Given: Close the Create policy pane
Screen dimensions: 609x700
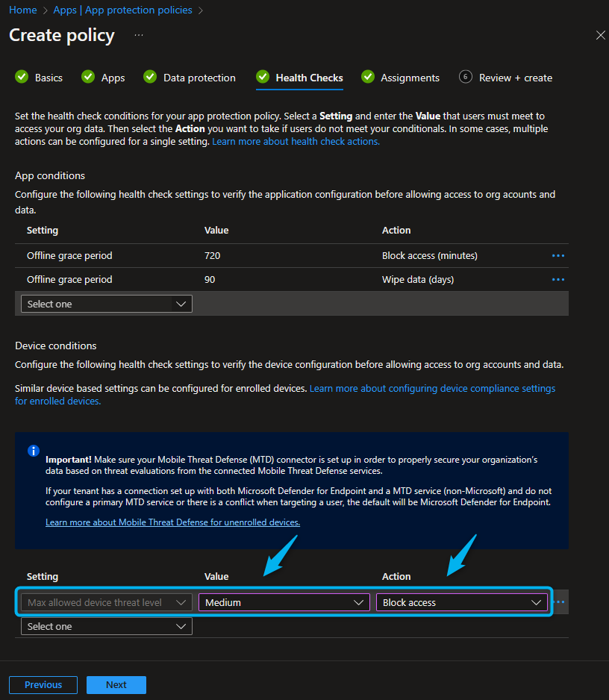Looking at the screenshot, I should click(x=600, y=35).
